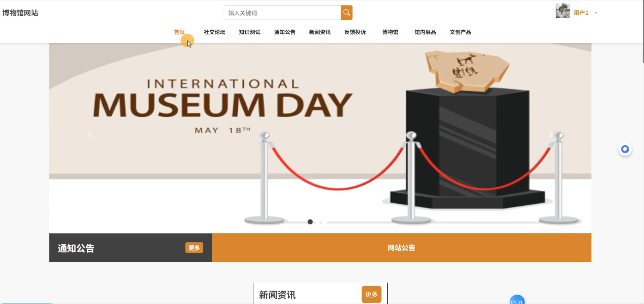Image resolution: width=644 pixels, height=304 pixels.
Task: Open the 知识测试 navigation item
Action: (x=249, y=32)
